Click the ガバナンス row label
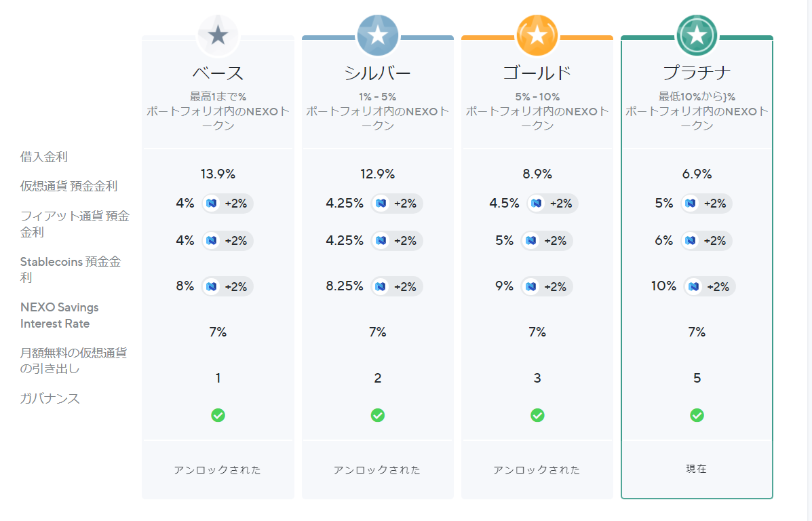This screenshot has width=812, height=521. click(50, 399)
